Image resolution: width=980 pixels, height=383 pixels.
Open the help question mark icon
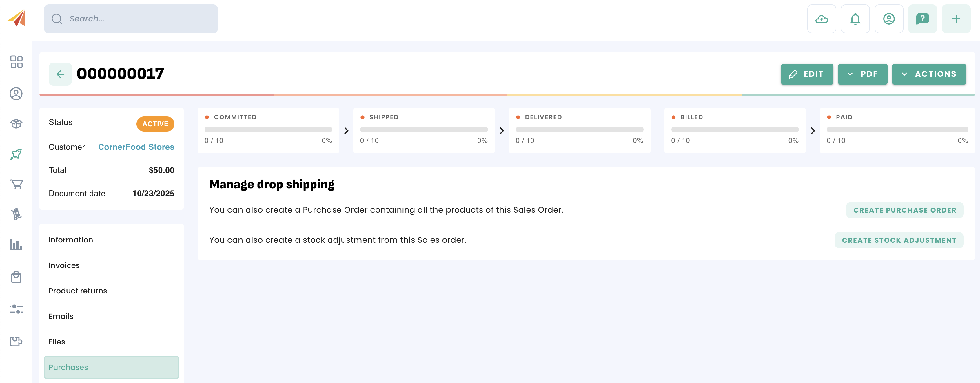922,19
